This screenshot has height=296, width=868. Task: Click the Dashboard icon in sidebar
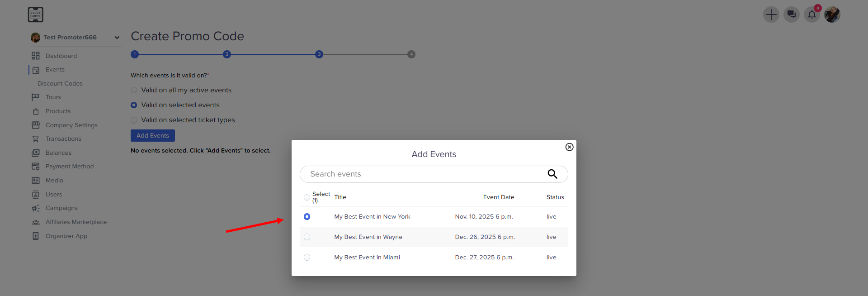pyautogui.click(x=36, y=56)
